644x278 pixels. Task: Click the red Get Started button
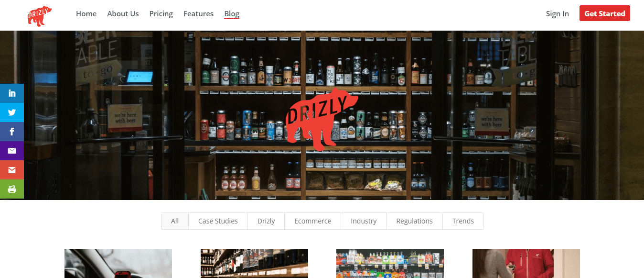[605, 13]
